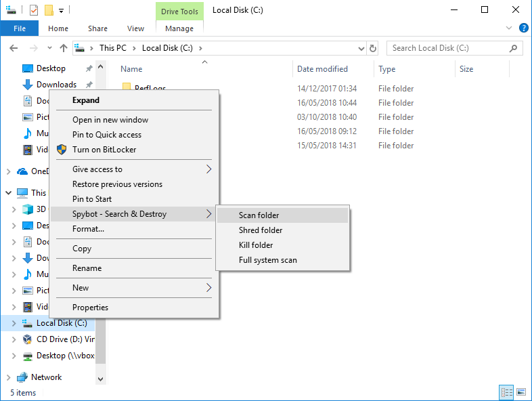Open the Manage ribbon tab
The height and width of the screenshot is (401, 532).
coord(179,28)
